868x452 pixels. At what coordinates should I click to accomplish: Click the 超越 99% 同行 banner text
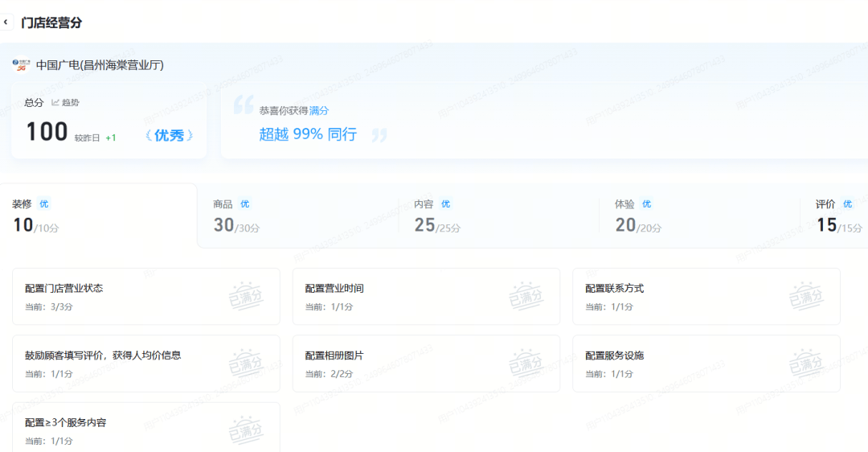pos(307,134)
